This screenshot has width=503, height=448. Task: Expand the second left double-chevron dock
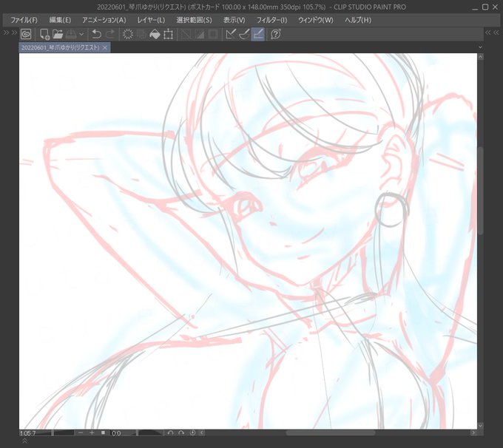coord(14,33)
